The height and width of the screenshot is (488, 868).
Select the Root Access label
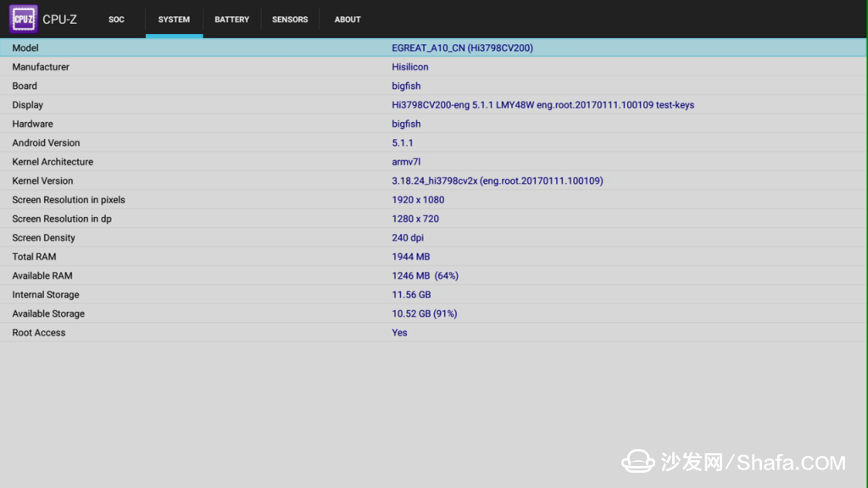(39, 332)
